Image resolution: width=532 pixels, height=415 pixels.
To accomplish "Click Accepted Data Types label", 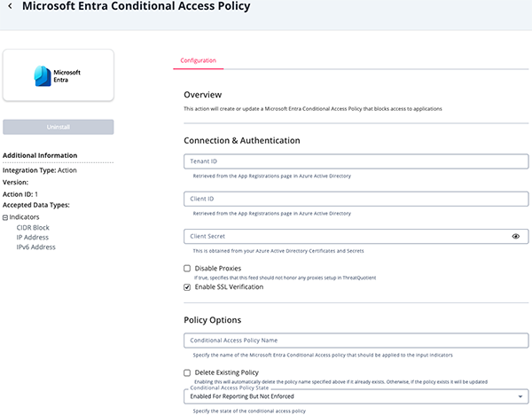I will (x=36, y=205).
